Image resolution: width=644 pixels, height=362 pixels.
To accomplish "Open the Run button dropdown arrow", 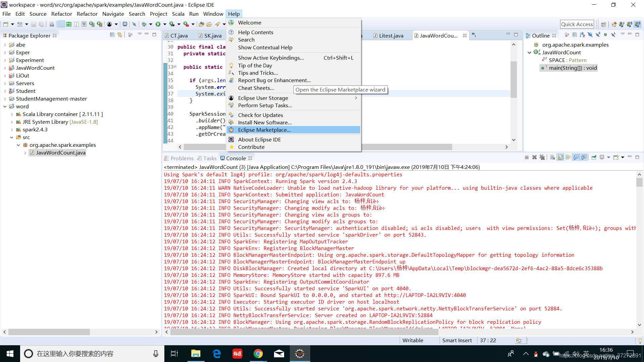I will (165, 24).
